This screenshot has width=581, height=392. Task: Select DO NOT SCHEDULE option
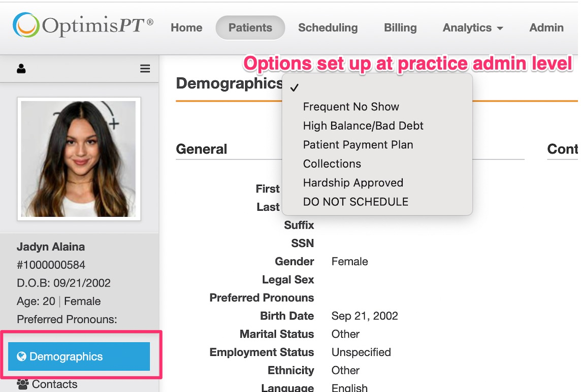(356, 202)
